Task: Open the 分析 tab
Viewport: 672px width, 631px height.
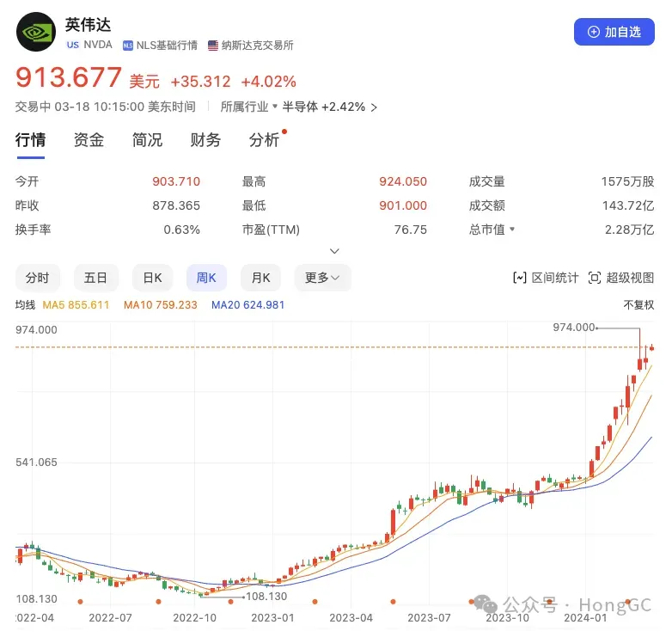Action: [264, 140]
